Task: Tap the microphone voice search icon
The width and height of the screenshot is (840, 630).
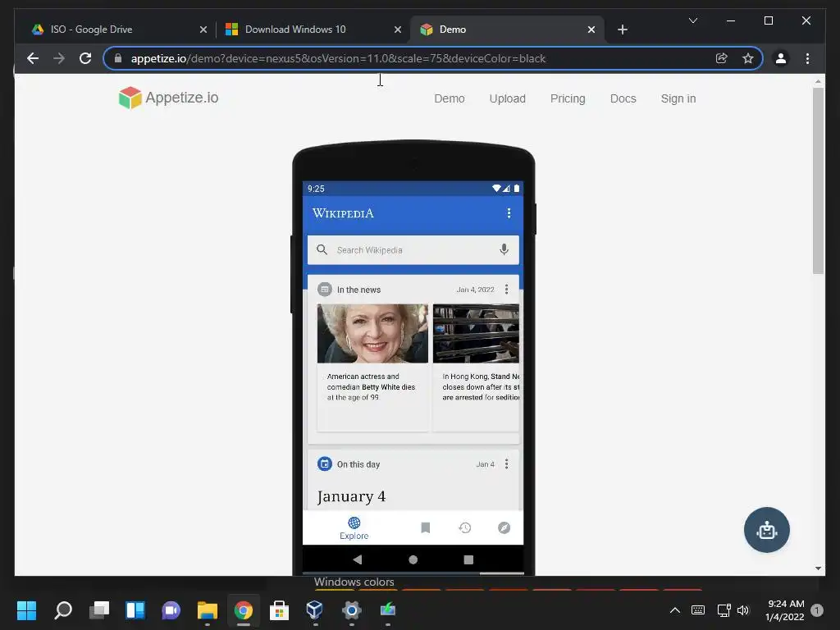Action: pos(504,249)
